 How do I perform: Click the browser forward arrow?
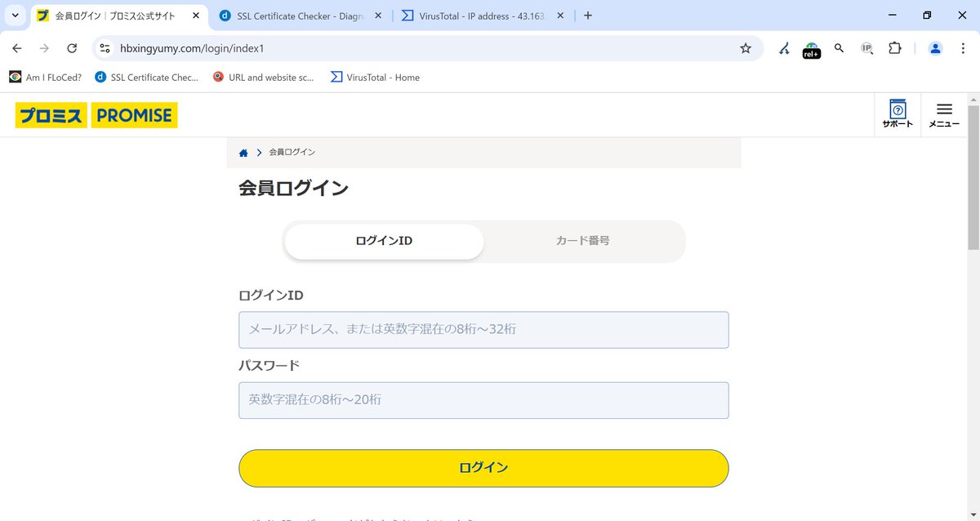pos(44,48)
